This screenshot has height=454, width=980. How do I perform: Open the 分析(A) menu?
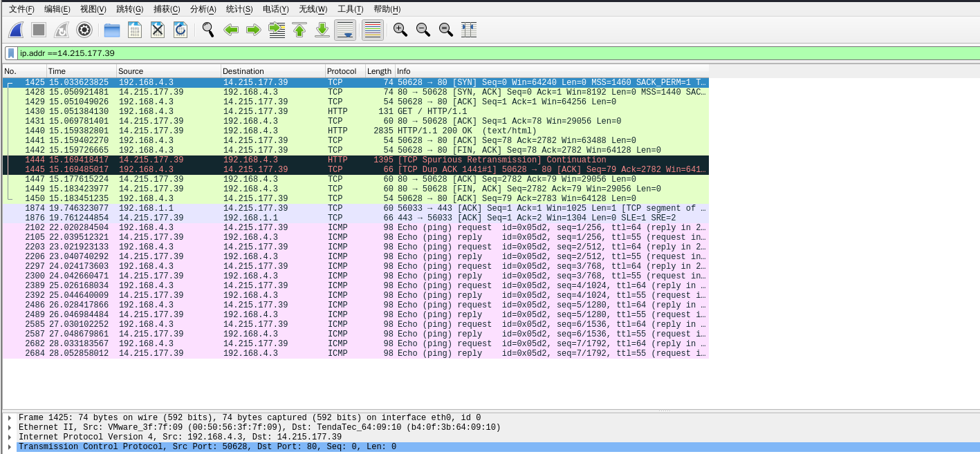[x=203, y=9]
